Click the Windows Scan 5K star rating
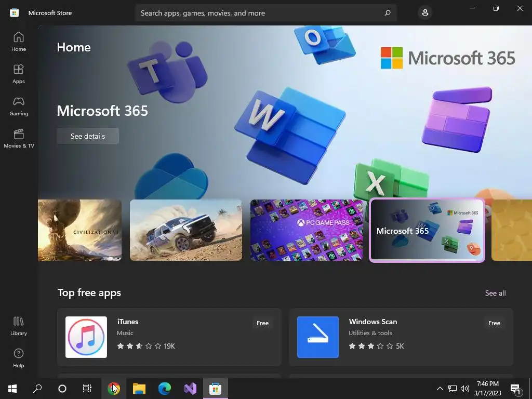The width and height of the screenshot is (532, 399). pyautogui.click(x=376, y=346)
